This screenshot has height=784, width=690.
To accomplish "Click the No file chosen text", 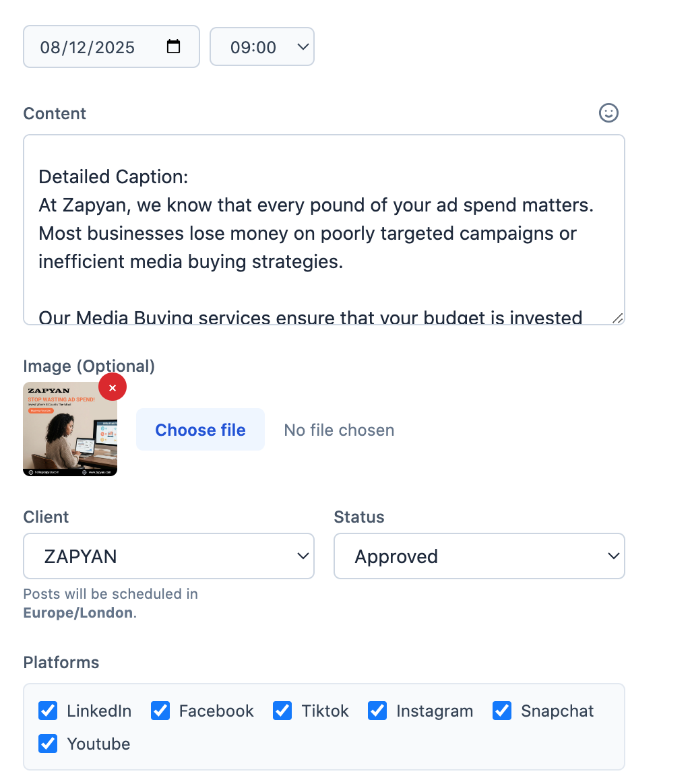I will click(x=339, y=430).
